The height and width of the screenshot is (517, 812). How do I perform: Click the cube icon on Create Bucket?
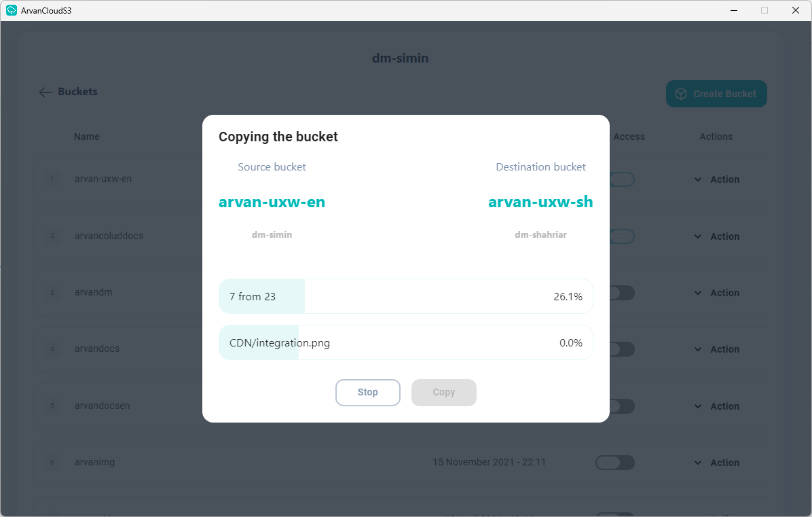pos(681,94)
